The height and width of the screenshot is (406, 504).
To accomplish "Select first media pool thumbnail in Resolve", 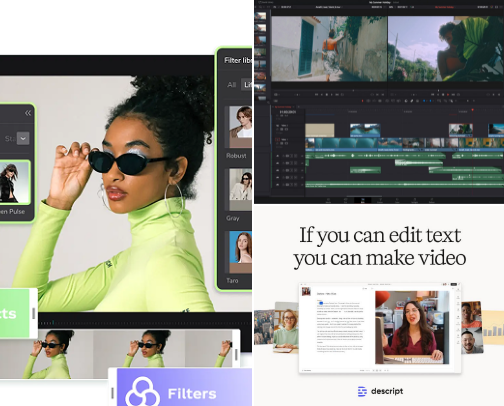I will pos(260,16).
